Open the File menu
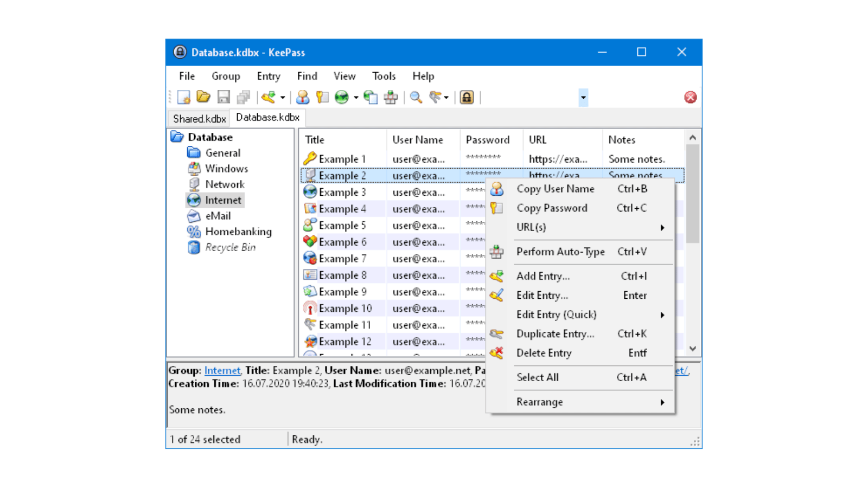This screenshot has height=488, width=868. click(x=187, y=76)
